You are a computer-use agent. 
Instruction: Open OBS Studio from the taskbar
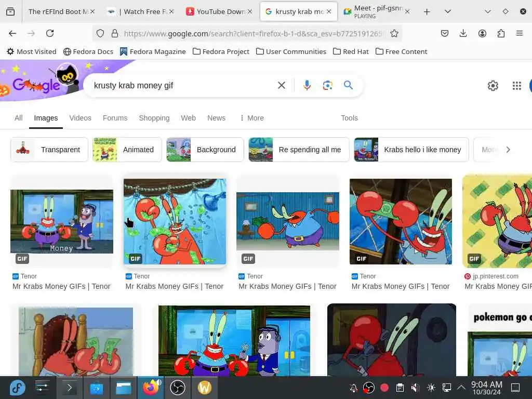[177, 388]
